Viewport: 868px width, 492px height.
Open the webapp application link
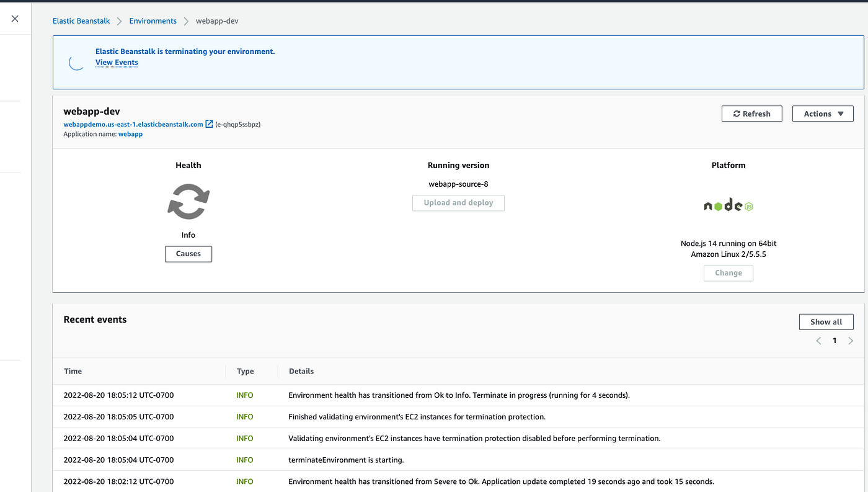130,133
